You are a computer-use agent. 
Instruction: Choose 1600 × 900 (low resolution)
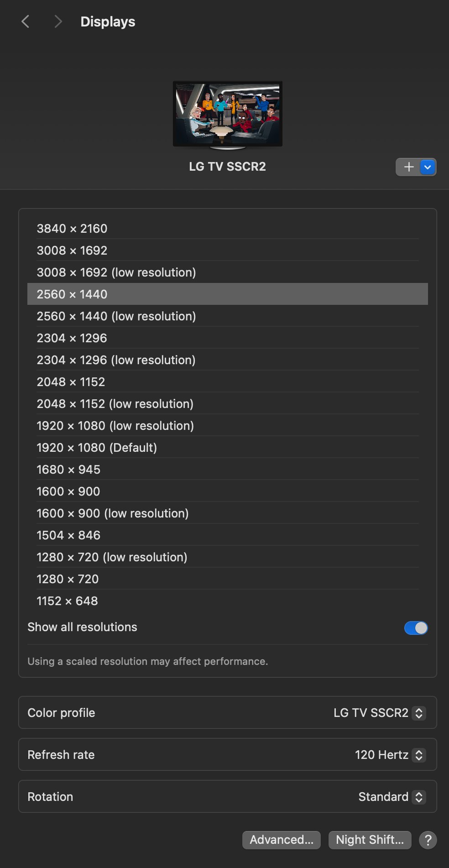(x=113, y=513)
